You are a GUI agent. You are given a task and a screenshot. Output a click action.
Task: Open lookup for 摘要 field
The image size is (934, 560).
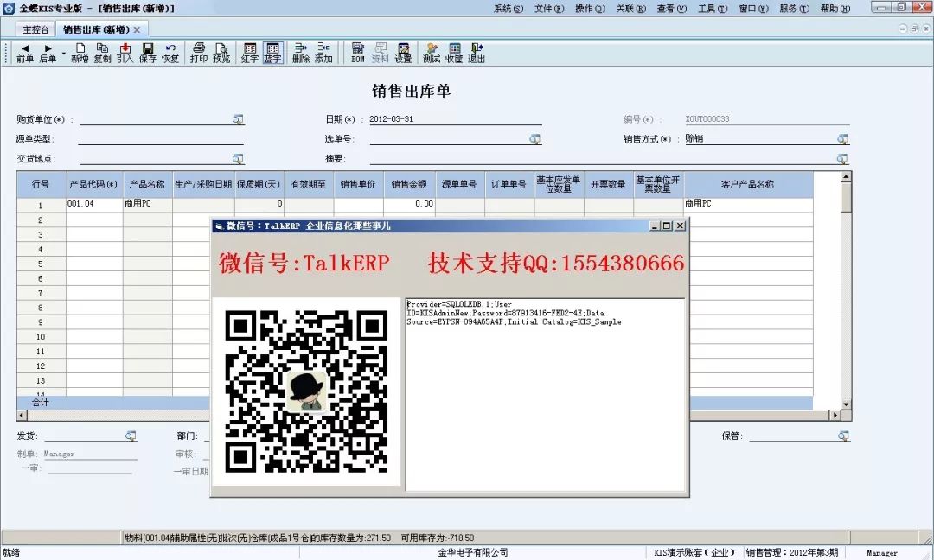(x=841, y=159)
